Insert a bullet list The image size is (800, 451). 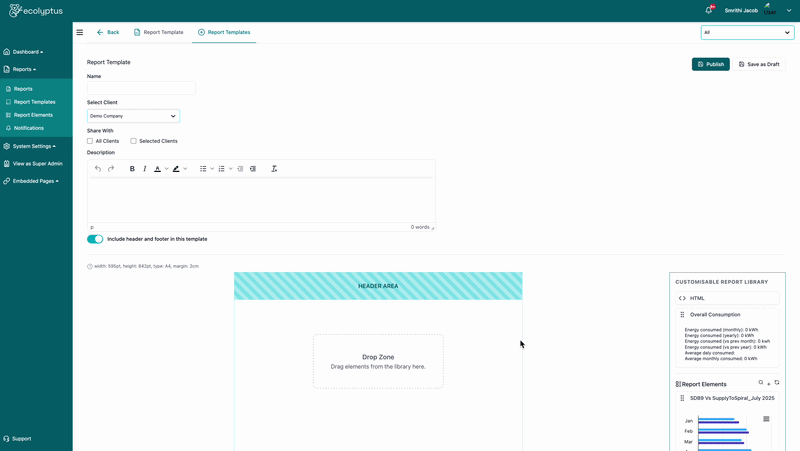[203, 168]
